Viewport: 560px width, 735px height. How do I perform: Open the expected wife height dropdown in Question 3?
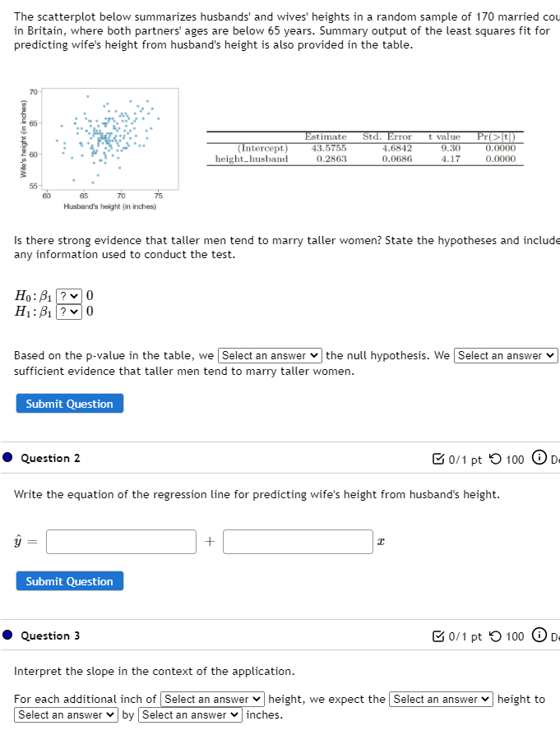[441, 699]
